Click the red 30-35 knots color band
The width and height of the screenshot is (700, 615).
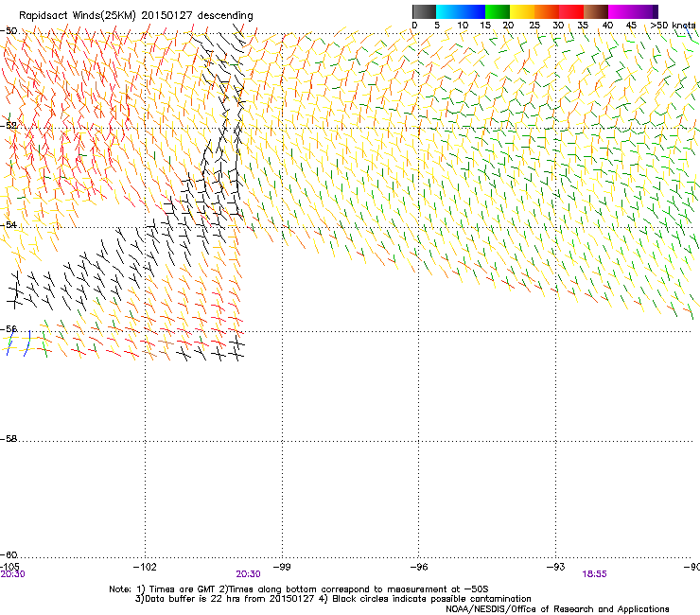[571, 11]
